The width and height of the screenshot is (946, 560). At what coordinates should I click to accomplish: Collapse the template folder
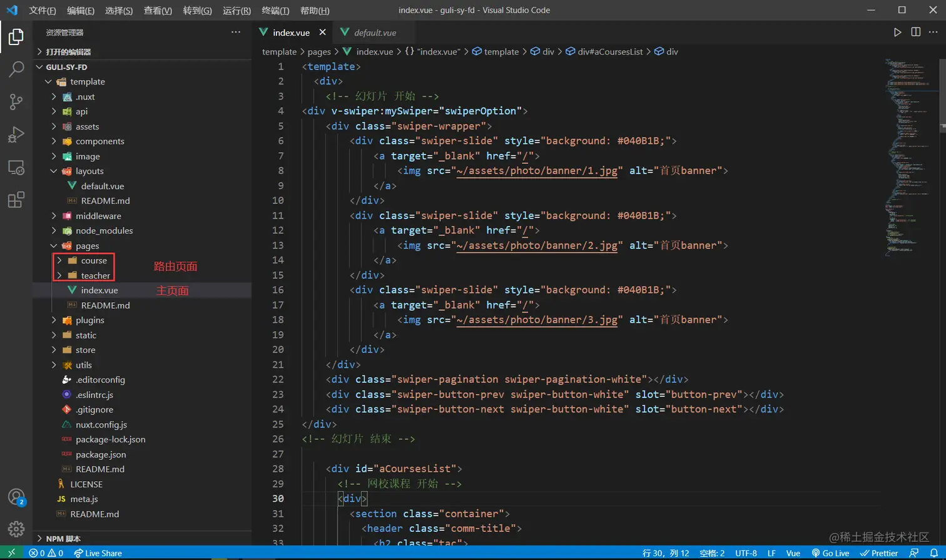(143, 82)
